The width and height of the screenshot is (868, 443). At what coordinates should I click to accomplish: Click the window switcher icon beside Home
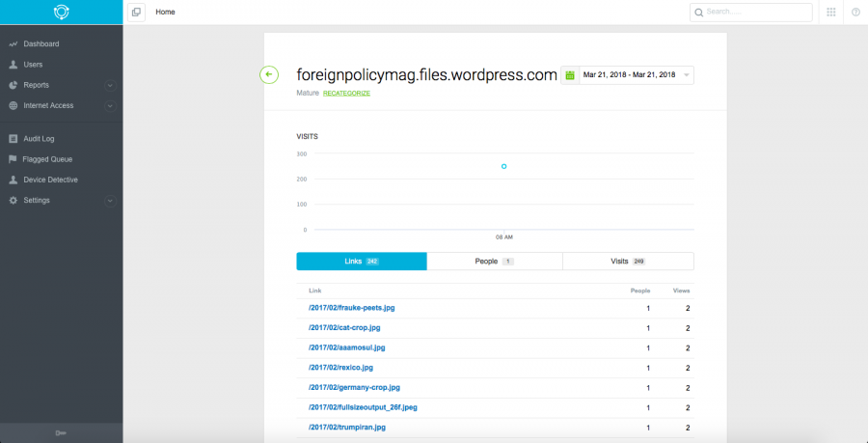(136, 13)
